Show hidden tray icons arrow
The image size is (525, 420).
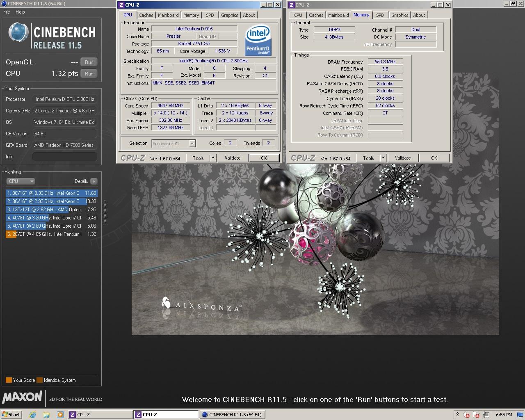[x=457, y=415]
